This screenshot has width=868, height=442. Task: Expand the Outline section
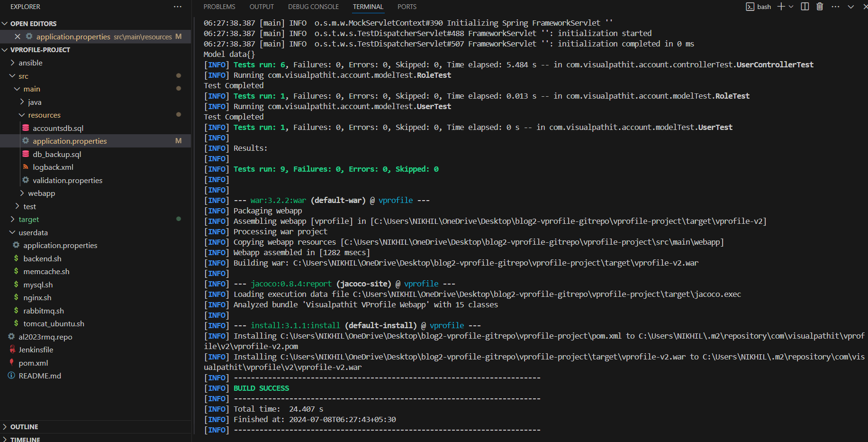(5, 427)
